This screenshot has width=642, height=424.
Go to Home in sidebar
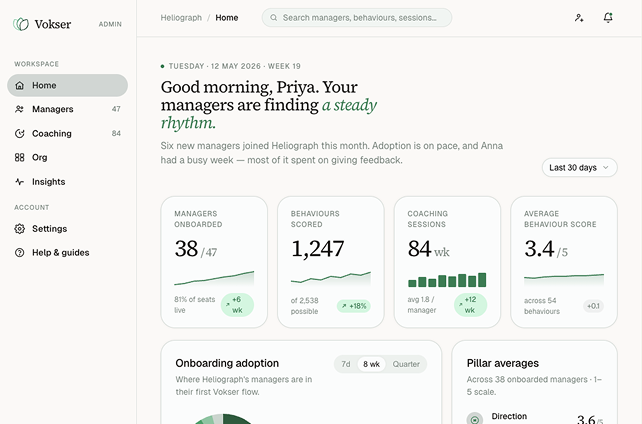[67, 85]
